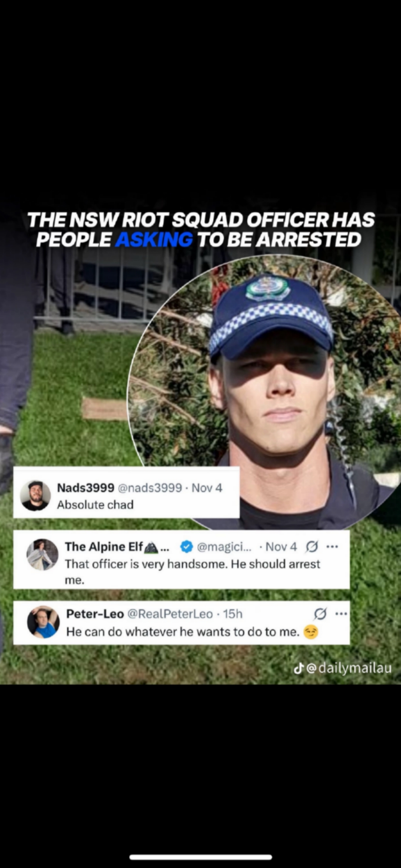
Task: Open the three-dots menu on Peter-Leo's tweet
Action: click(x=341, y=614)
